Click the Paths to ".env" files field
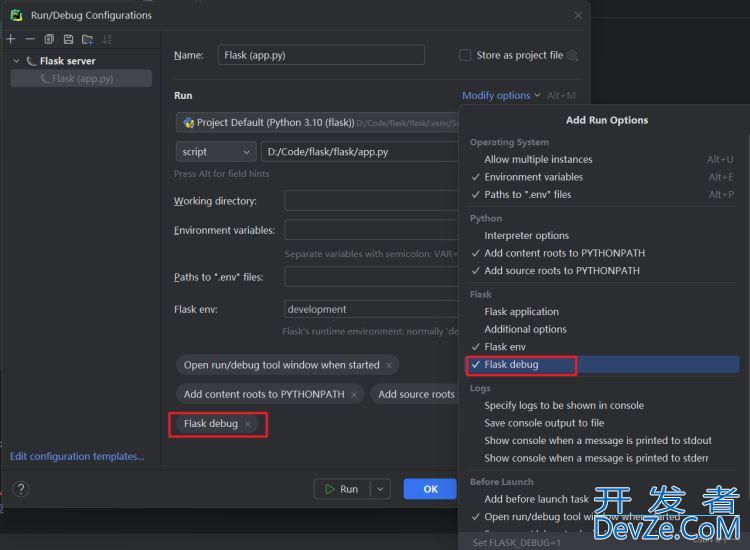This screenshot has height=550, width=750. point(371,277)
